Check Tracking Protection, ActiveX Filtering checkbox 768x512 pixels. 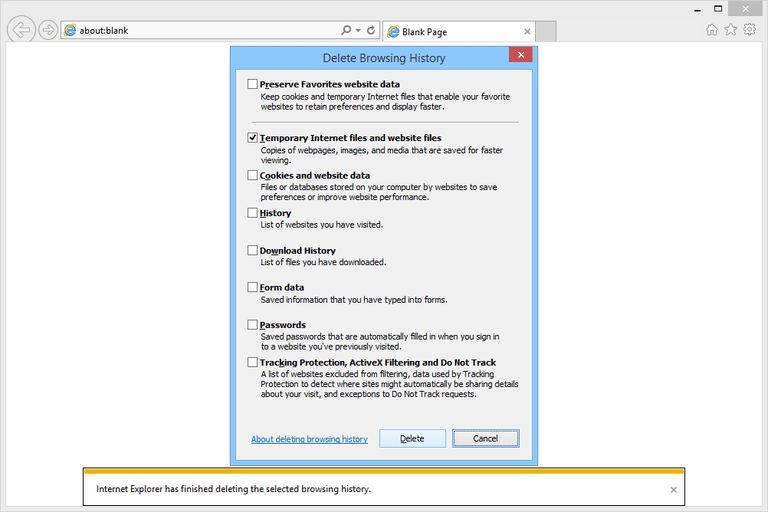tap(252, 362)
